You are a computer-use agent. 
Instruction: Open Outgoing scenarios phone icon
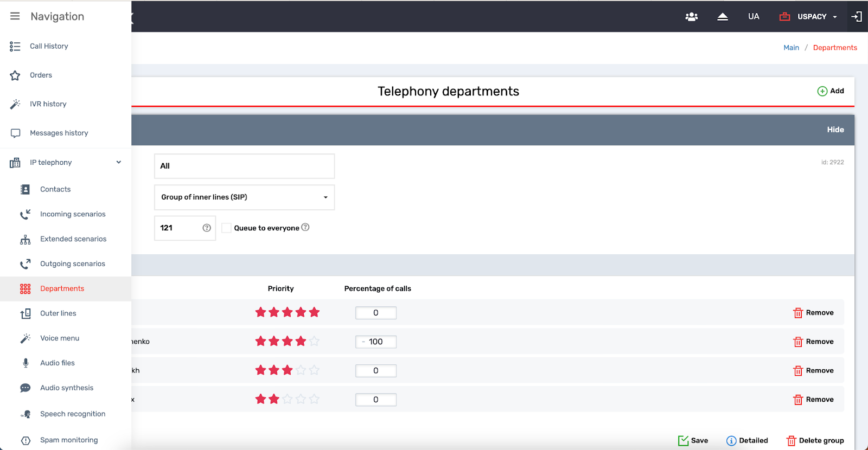tap(25, 264)
